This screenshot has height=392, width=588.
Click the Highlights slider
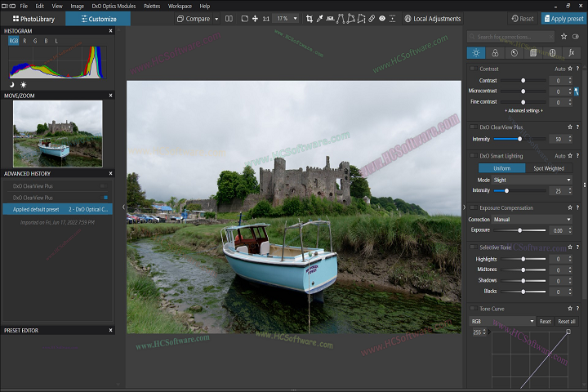(523, 259)
